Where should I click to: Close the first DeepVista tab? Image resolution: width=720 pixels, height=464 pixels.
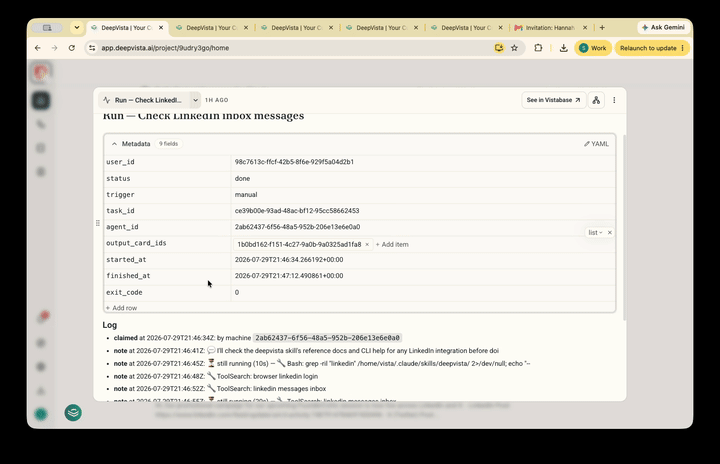161,28
